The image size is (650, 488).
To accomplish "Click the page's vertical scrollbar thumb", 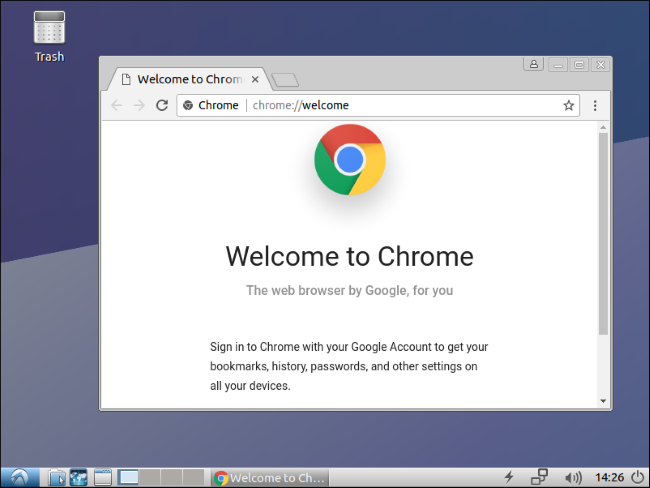I will tap(602, 232).
